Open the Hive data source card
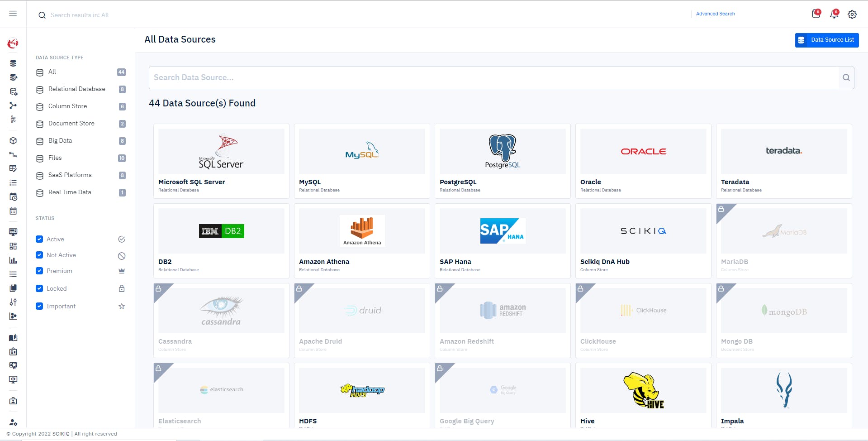Screen dimensions: 868x441 coord(643,396)
